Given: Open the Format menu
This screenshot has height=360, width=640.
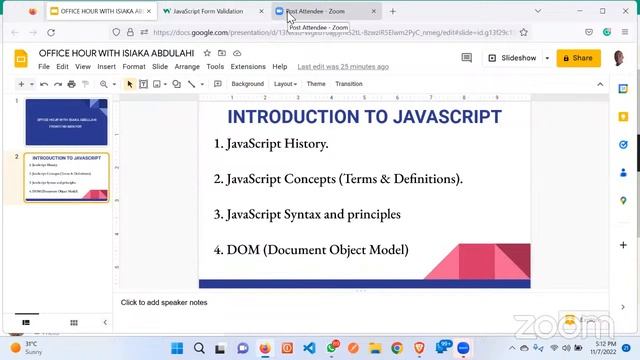Looking at the screenshot, I should 134,67.
